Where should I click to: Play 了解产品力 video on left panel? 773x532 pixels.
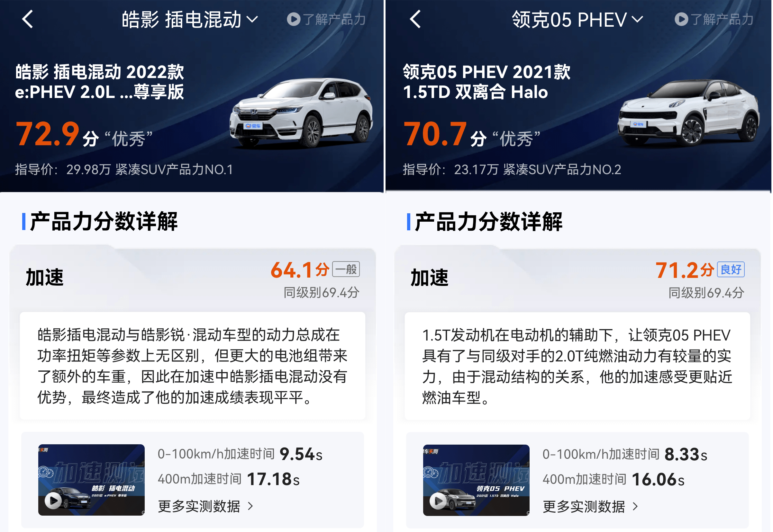(326, 19)
